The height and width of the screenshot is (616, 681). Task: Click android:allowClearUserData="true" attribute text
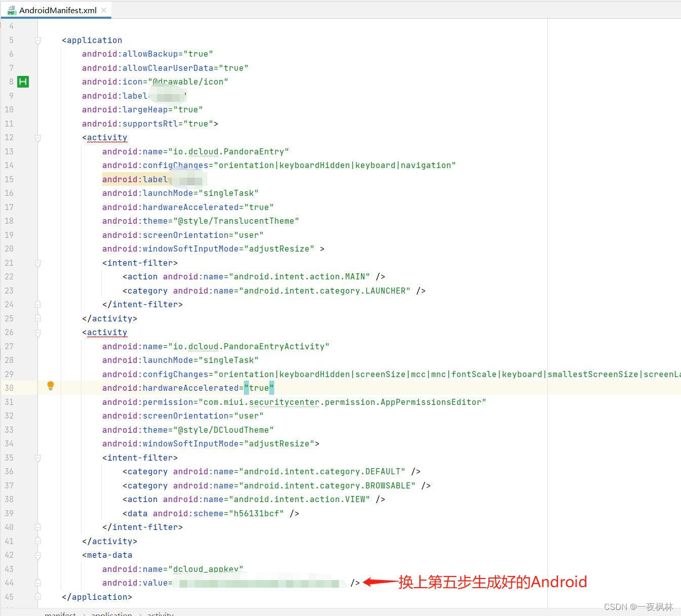(165, 68)
